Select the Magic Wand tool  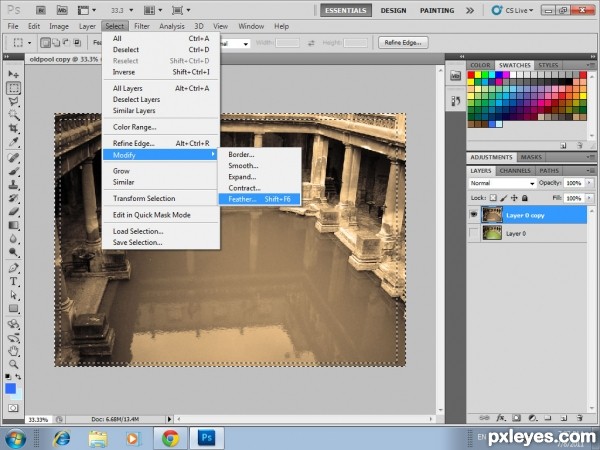coord(14,115)
